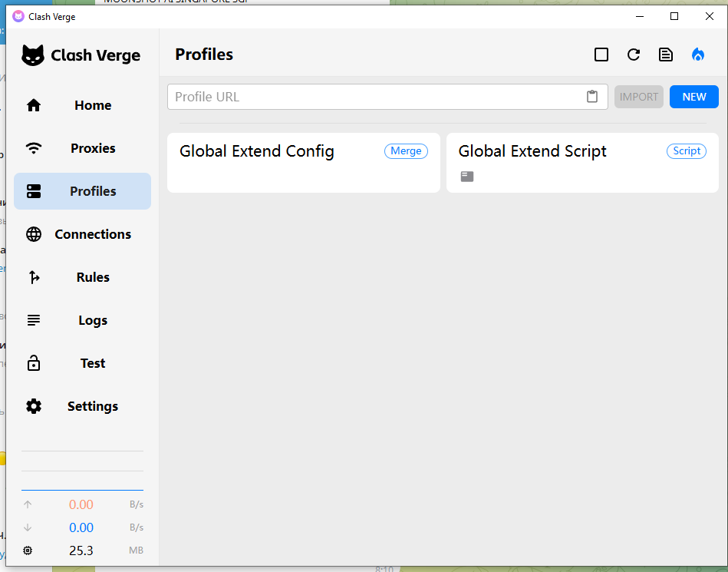Screen dimensions: 728x572
Task: Refresh all profiles with reload icon
Action: 634,55
